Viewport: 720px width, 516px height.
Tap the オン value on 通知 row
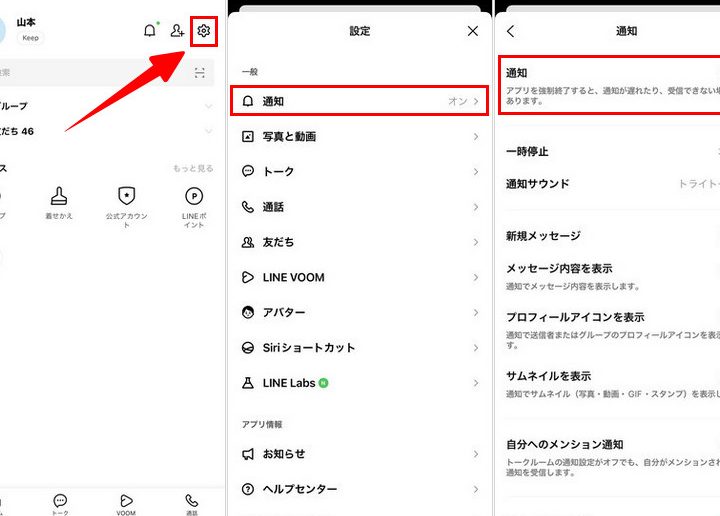click(457, 101)
